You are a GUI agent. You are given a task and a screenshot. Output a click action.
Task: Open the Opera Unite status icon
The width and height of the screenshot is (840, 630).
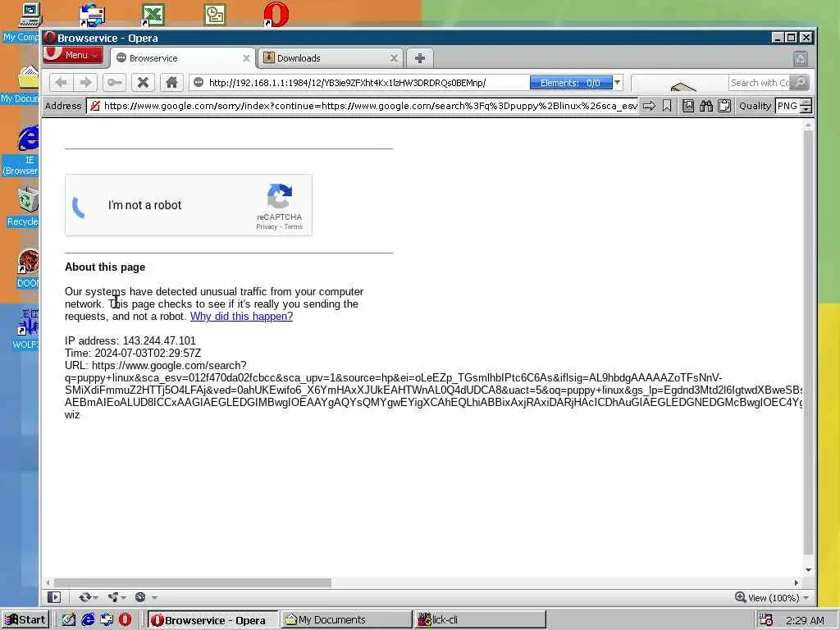pyautogui.click(x=113, y=597)
